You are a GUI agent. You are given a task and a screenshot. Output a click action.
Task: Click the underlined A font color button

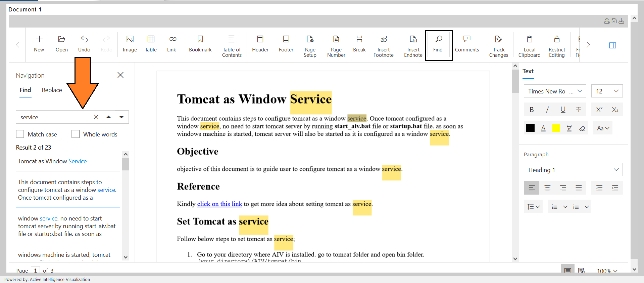point(543,128)
